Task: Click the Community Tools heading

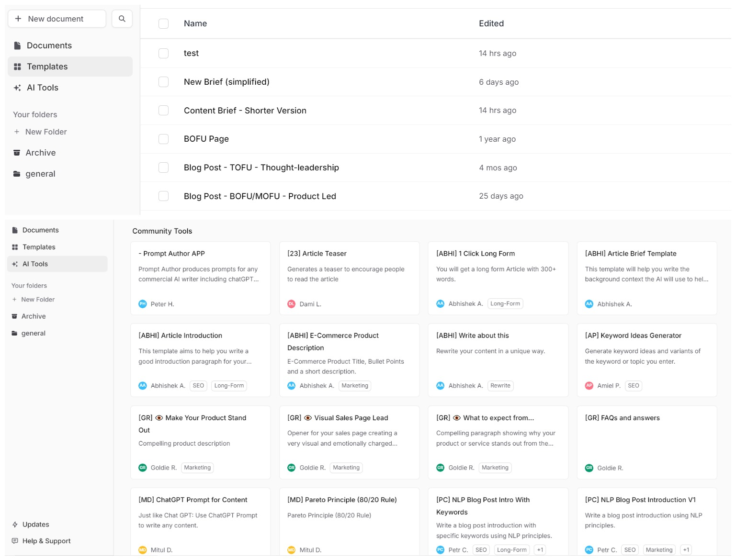Action: tap(162, 231)
